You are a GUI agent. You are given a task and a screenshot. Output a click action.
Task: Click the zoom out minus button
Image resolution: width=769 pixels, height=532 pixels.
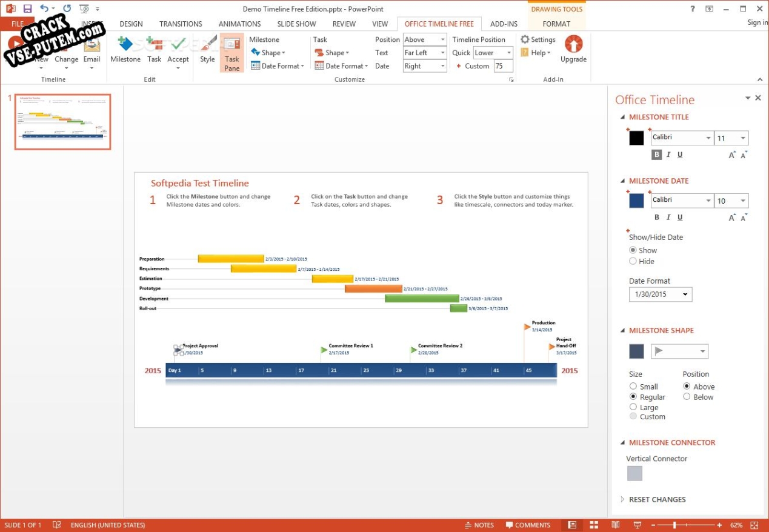point(652,525)
